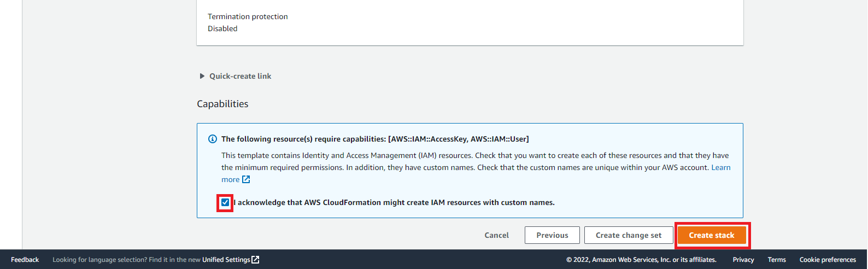Click Create change set button
Viewport: 868px width, 269px height.
click(x=629, y=235)
